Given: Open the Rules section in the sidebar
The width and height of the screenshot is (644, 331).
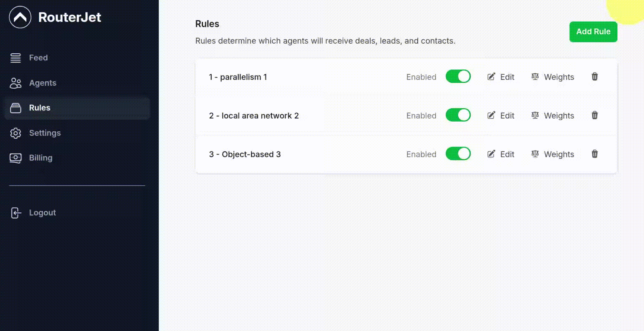Looking at the screenshot, I should coord(39,108).
